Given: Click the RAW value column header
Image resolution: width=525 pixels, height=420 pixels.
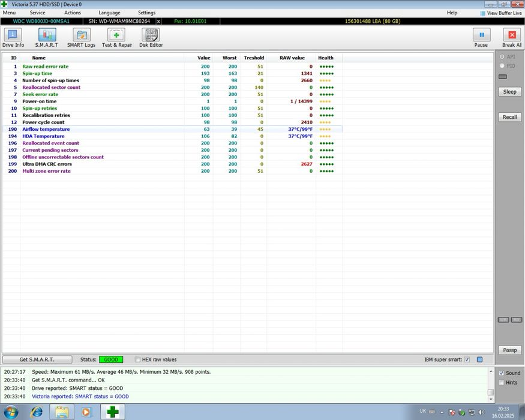Looking at the screenshot, I should tap(292, 58).
